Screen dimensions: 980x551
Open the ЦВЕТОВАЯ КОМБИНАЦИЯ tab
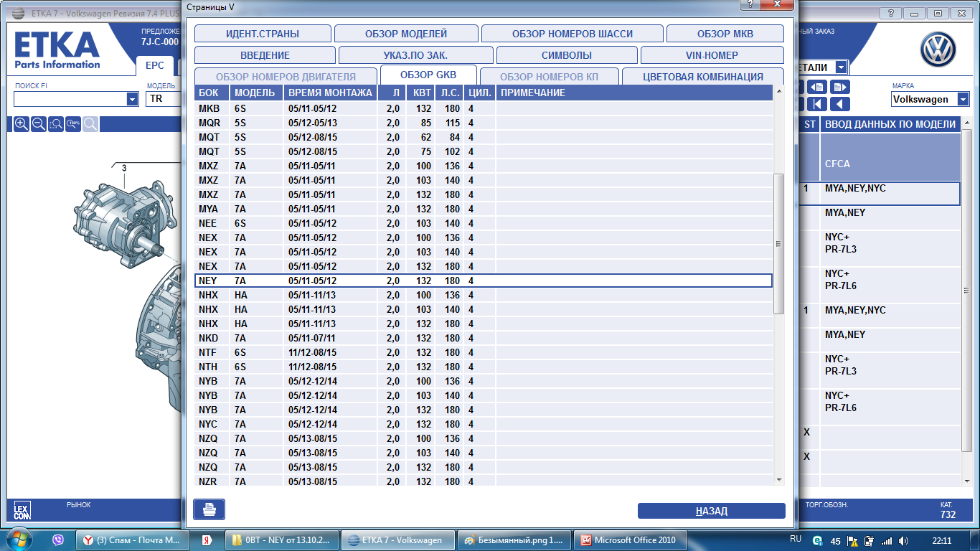[x=703, y=77]
